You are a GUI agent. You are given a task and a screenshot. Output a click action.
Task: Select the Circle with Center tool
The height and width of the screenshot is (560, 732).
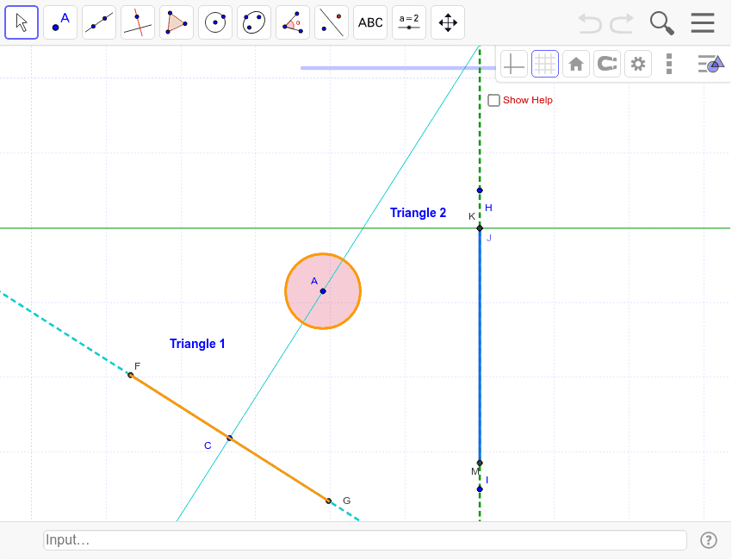click(215, 22)
